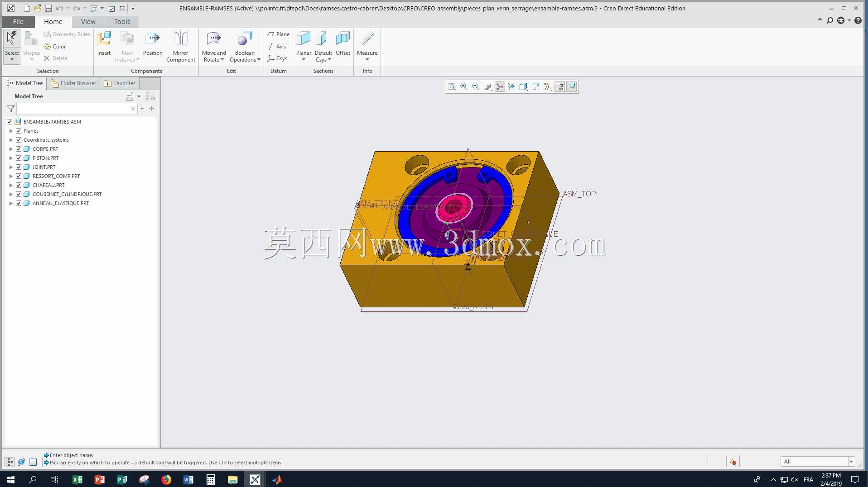Uncheck the PISTON.PRT checkbox
868x487 pixels.
pos(19,158)
